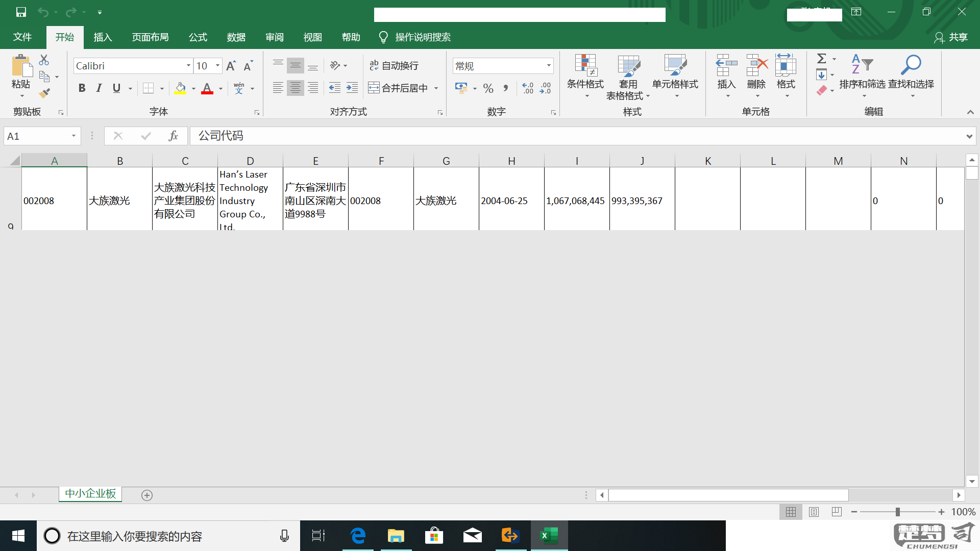
Task: Click the Copy icon in clipboard group
Action: coord(44,77)
